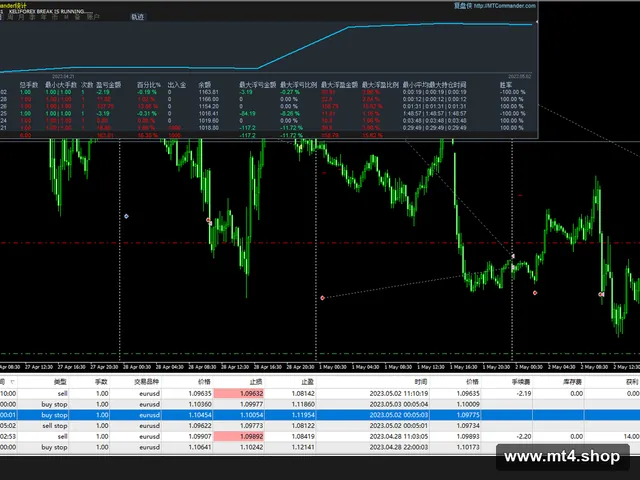Image resolution: width=640 pixels, height=480 pixels.
Task: Sort trades by 类型 column header
Action: 60,382
